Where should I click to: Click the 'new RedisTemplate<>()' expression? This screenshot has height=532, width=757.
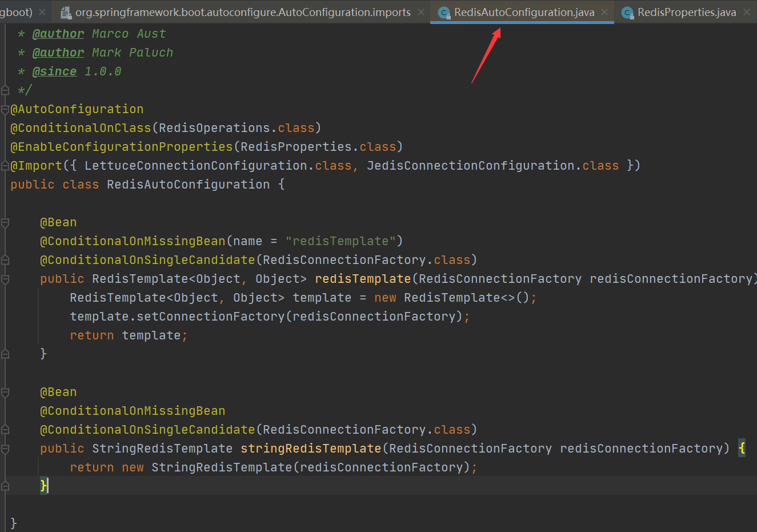click(453, 298)
